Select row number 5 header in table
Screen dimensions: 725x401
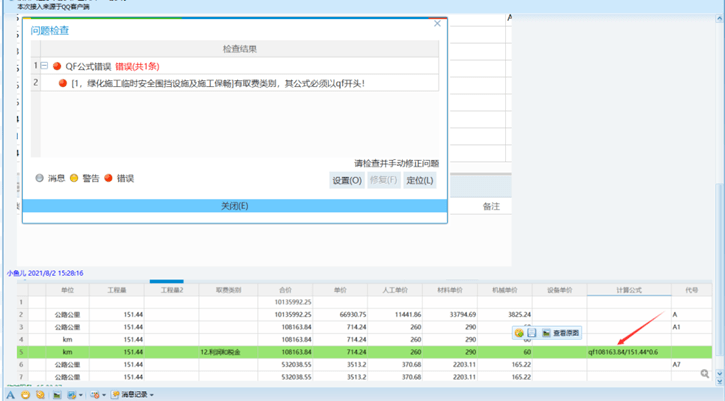pyautogui.click(x=22, y=352)
